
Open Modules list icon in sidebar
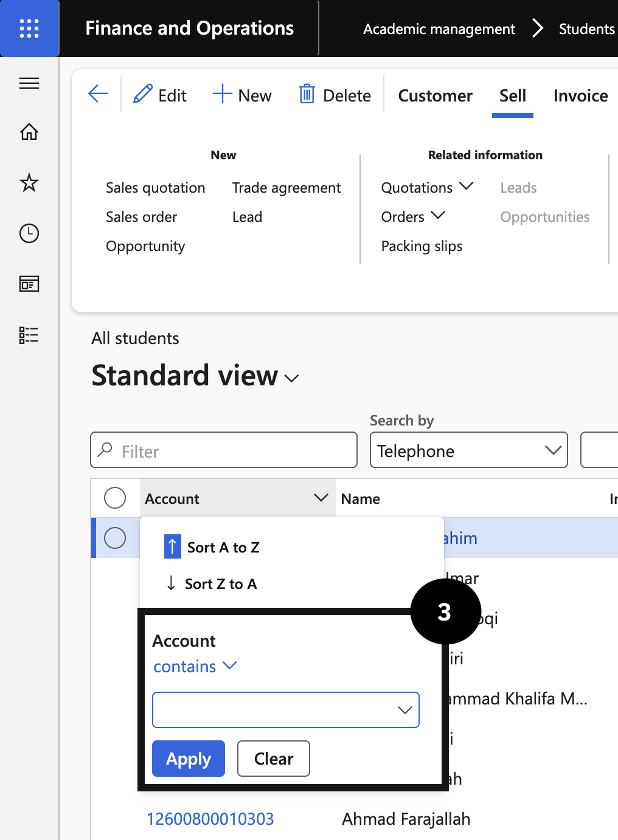29,335
